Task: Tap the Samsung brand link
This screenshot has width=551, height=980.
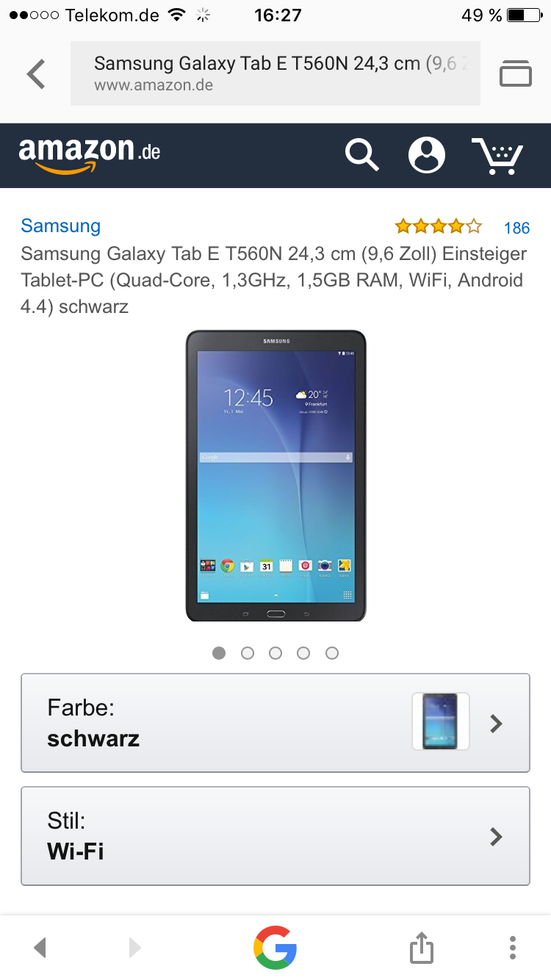Action: click(x=61, y=226)
